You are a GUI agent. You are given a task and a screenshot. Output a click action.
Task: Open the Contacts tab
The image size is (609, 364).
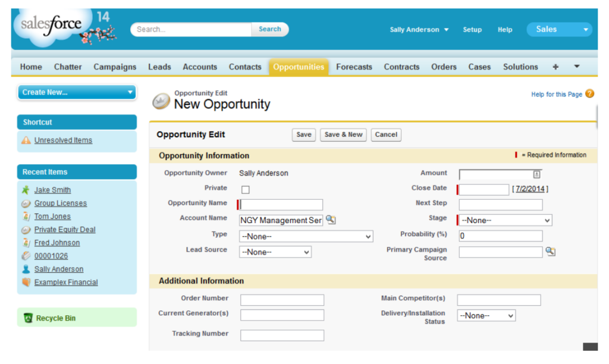point(245,67)
